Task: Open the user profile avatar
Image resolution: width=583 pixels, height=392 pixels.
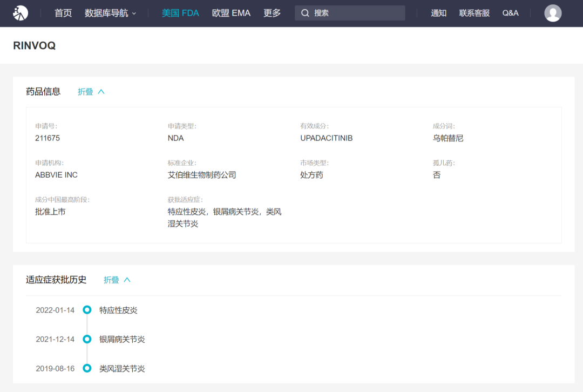Action: pos(553,13)
